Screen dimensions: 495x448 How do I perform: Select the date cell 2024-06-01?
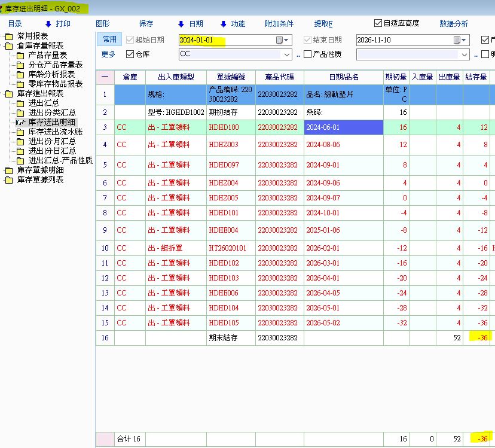pyautogui.click(x=343, y=127)
